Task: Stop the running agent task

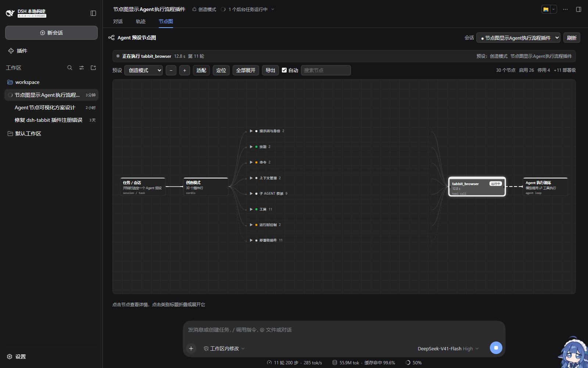Action: (x=496, y=348)
